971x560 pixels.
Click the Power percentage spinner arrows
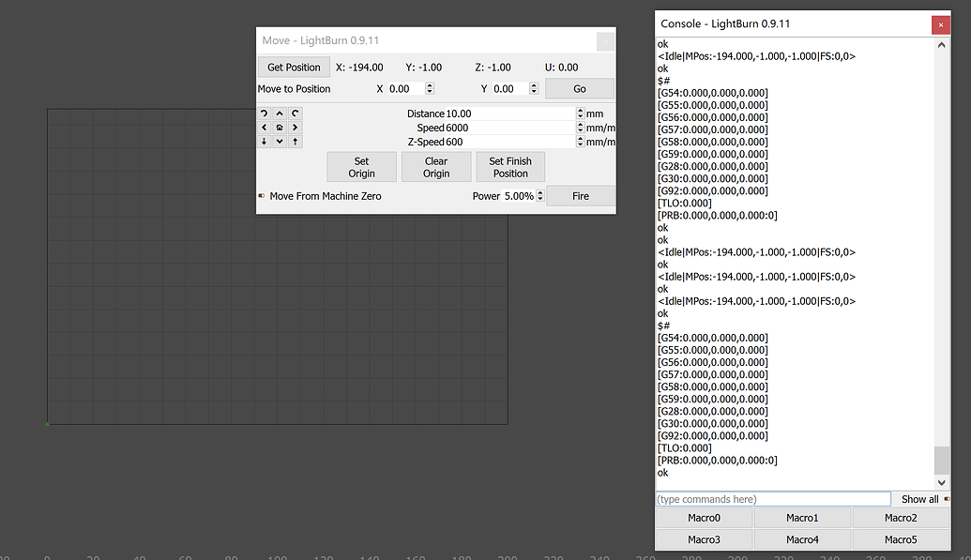(539, 196)
